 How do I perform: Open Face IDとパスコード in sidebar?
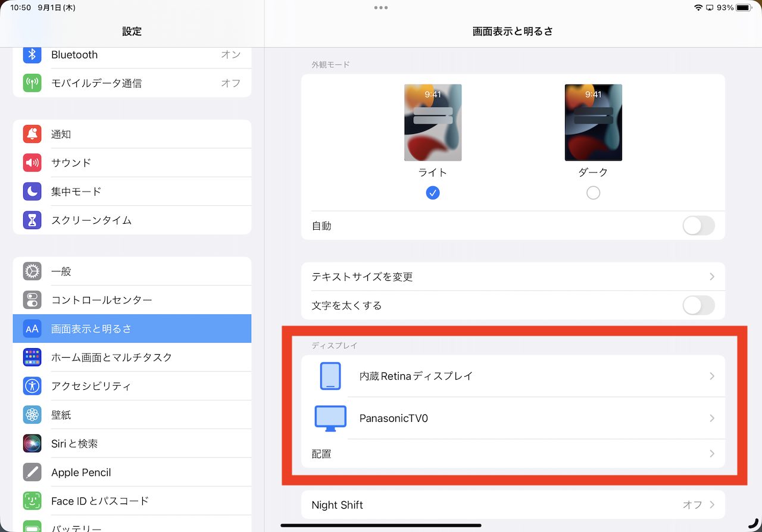pyautogui.click(x=132, y=501)
